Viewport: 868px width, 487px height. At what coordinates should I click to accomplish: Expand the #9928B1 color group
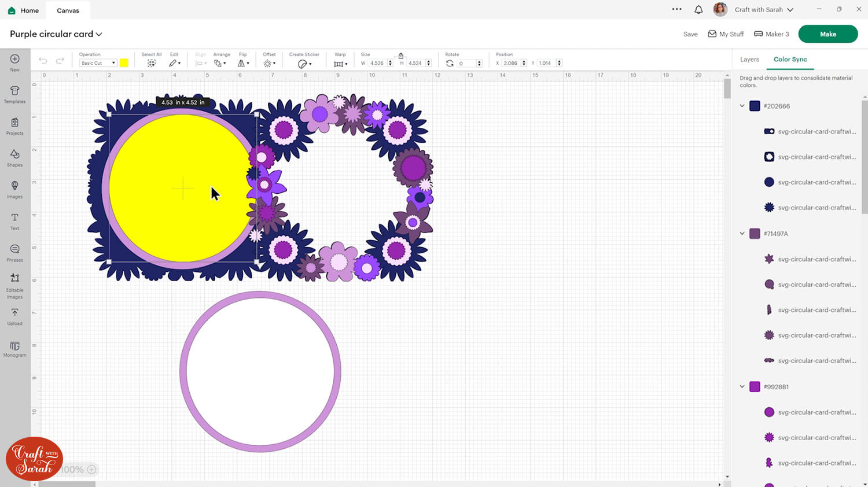coord(742,386)
